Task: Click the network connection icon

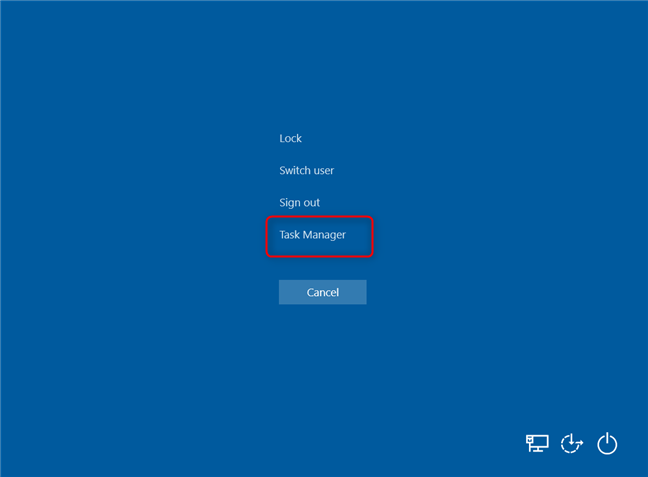Action: point(537,444)
